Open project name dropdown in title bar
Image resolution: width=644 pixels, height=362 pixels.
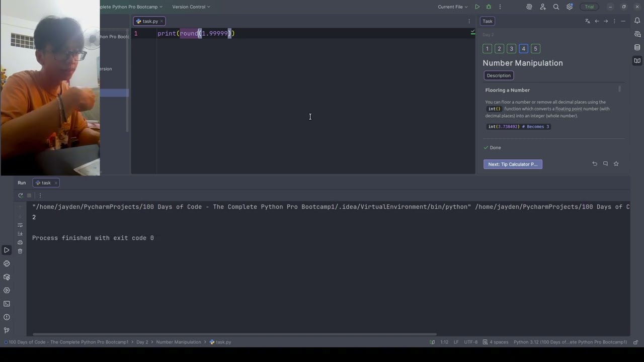coord(131,7)
